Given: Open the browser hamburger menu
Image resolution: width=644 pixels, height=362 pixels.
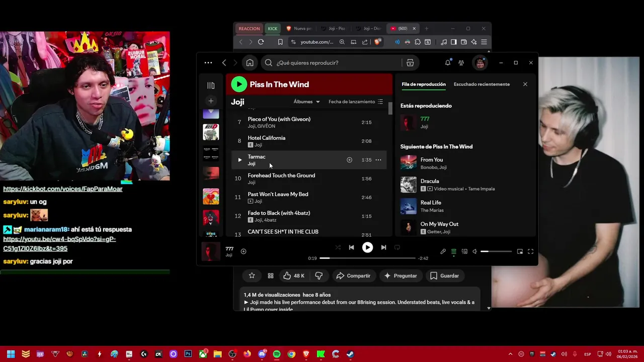Looking at the screenshot, I should coord(484,42).
